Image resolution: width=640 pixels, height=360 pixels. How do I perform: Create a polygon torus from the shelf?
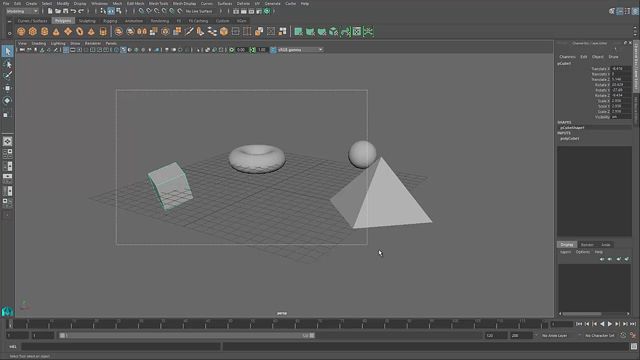[x=80, y=31]
